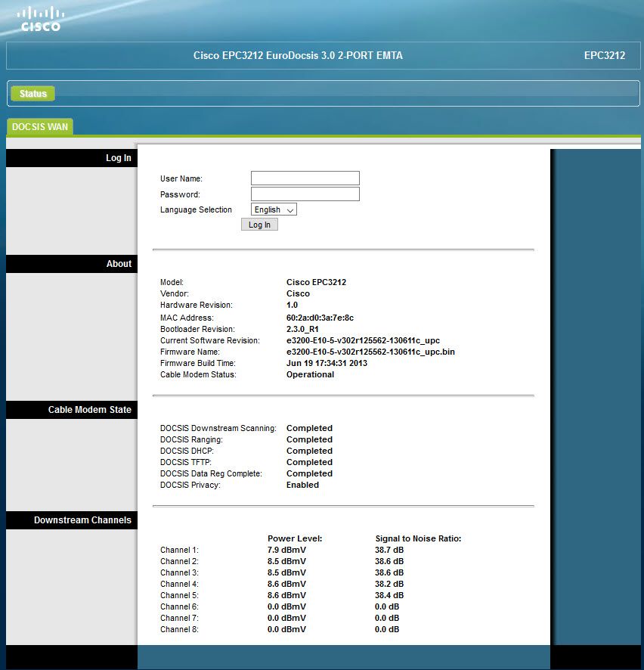The width and height of the screenshot is (644, 670).
Task: Click the Channel 6 row label
Action: (179, 606)
